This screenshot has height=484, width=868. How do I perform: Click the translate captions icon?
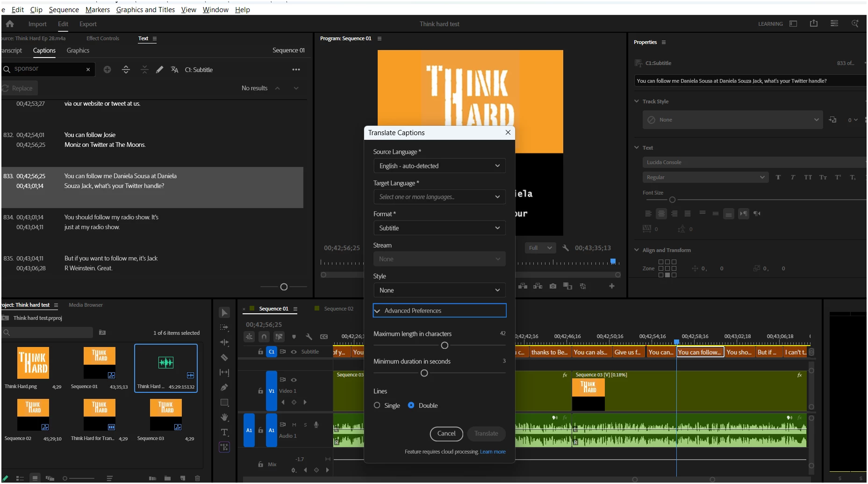coord(174,70)
